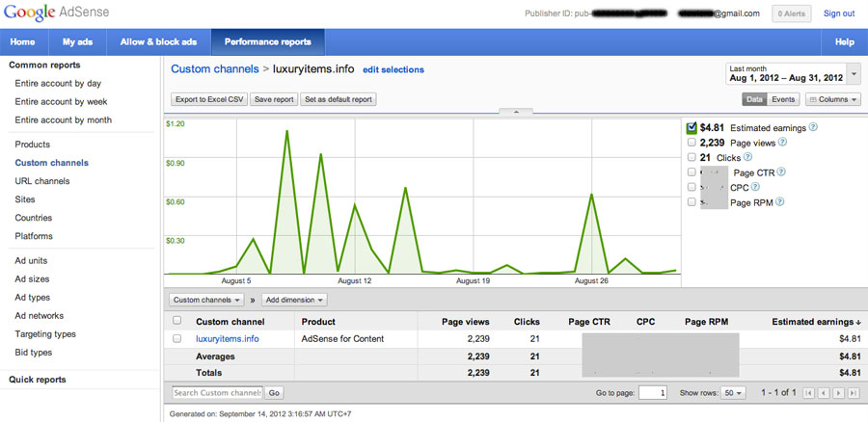Open Entire account by day report
Screen dimensions: 868x422
coord(58,84)
